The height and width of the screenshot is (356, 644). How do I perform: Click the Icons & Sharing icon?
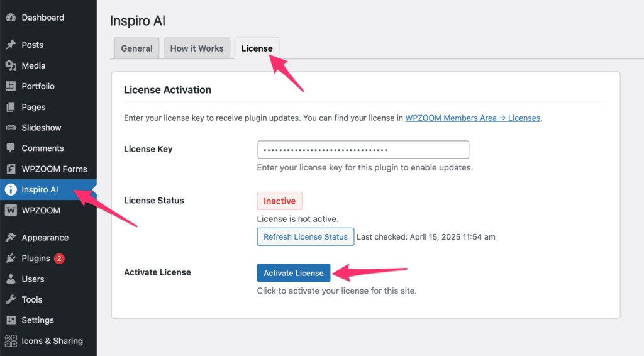[11, 341]
